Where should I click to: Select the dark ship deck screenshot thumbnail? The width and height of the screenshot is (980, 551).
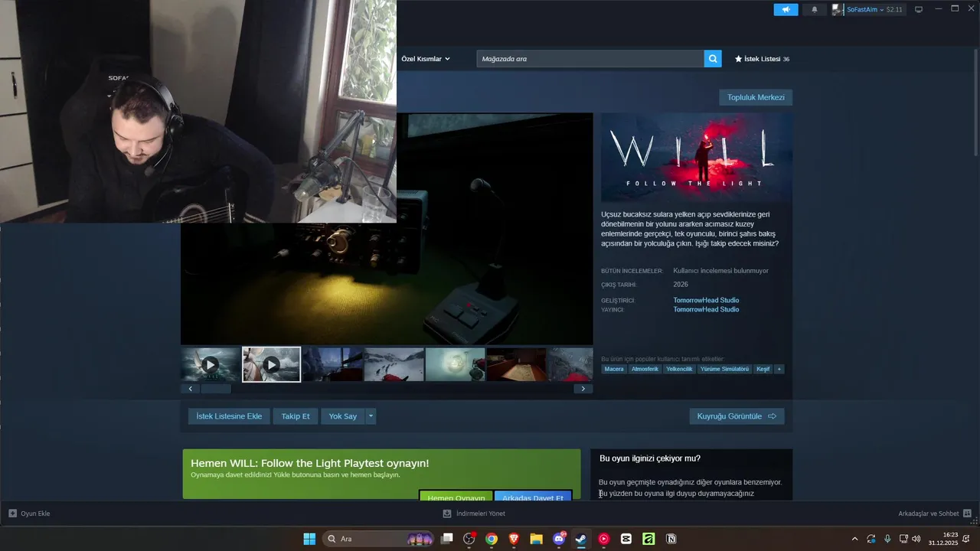coord(333,364)
